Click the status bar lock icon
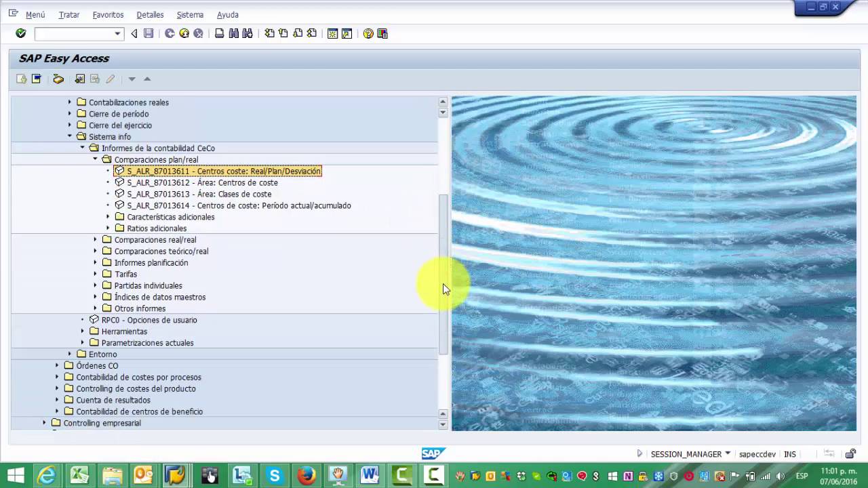The width and height of the screenshot is (868, 488). click(x=851, y=454)
